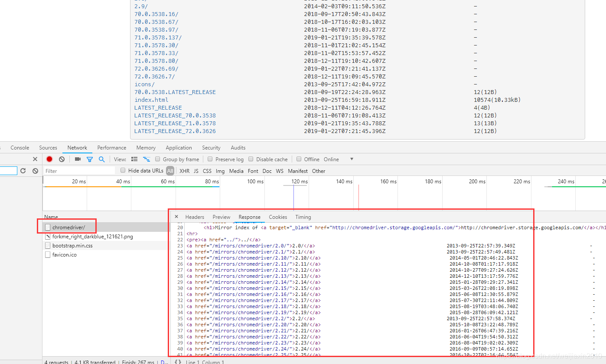Close the request details pane
606x364 pixels.
[176, 217]
